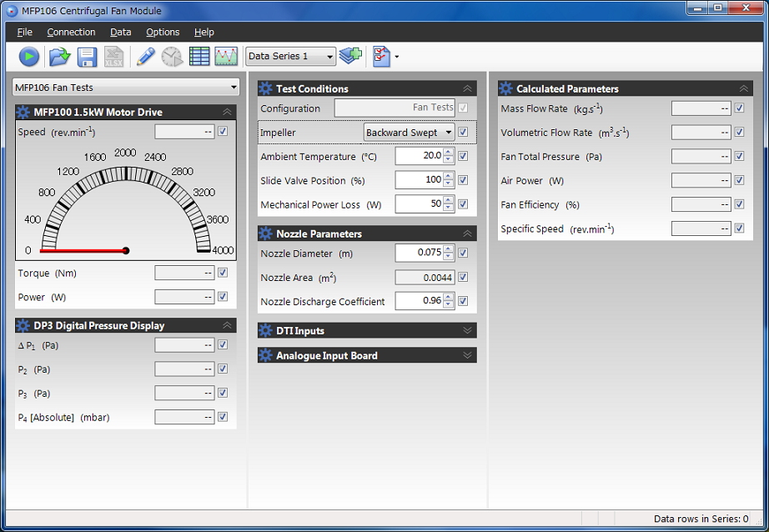The height and width of the screenshot is (532, 769).
Task: Minimize the MFP106 Centrifugal Fan Module window
Action: [698, 8]
